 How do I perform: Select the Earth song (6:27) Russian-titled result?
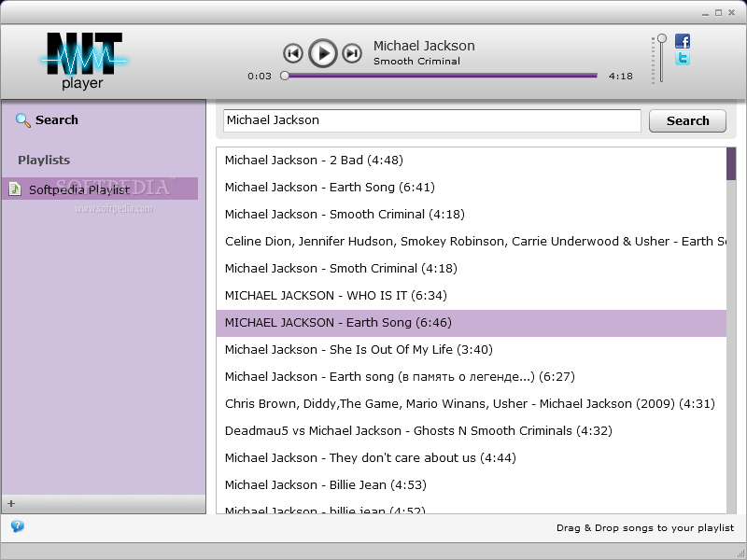[472, 377]
